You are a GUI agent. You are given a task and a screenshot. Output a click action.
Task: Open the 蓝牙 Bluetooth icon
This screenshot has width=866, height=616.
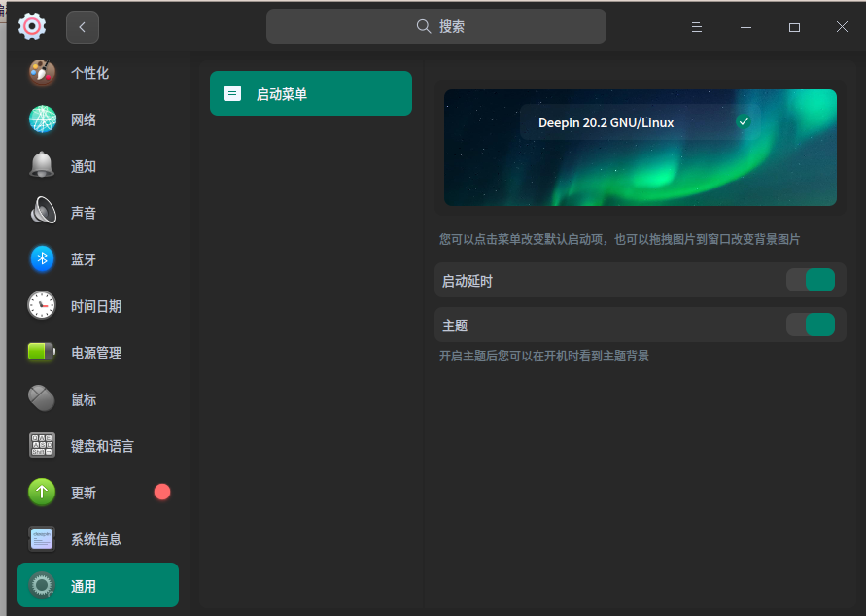click(42, 258)
